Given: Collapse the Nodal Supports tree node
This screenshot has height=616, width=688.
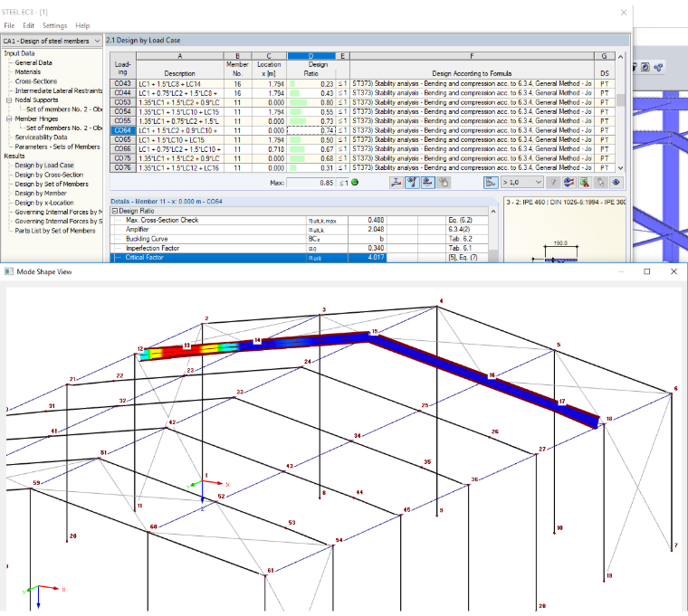Looking at the screenshot, I should coord(9,100).
